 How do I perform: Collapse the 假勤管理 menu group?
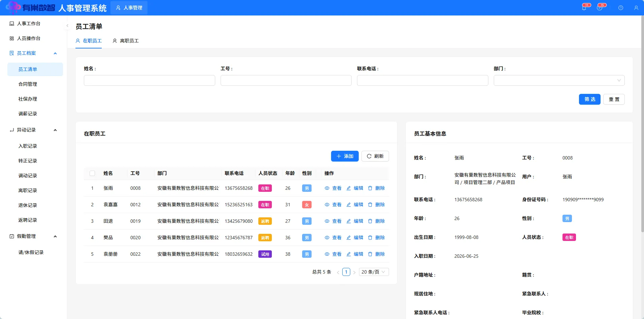pyautogui.click(x=55, y=236)
